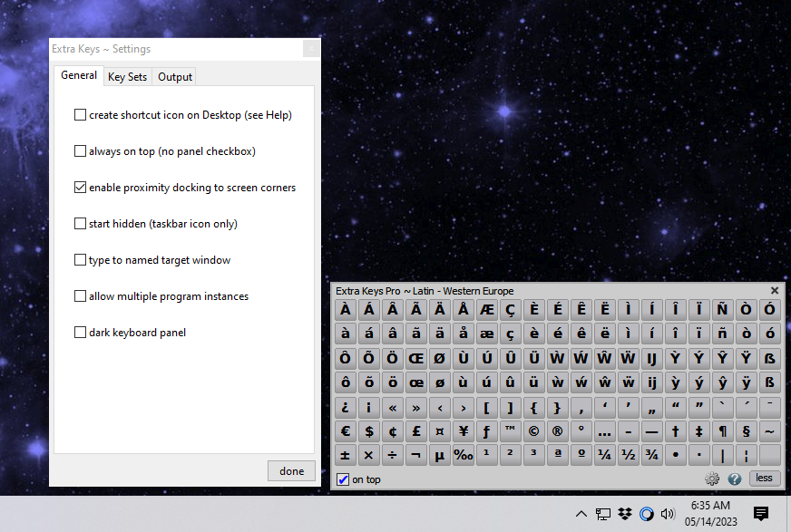Open the volume control in system tray
The image size is (791, 532).
668,514
